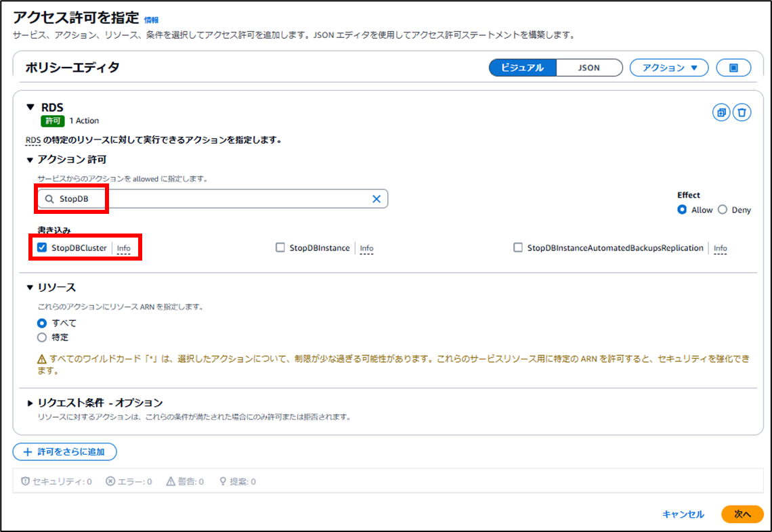Click inside the action search field
772x532 pixels.
tap(203, 198)
